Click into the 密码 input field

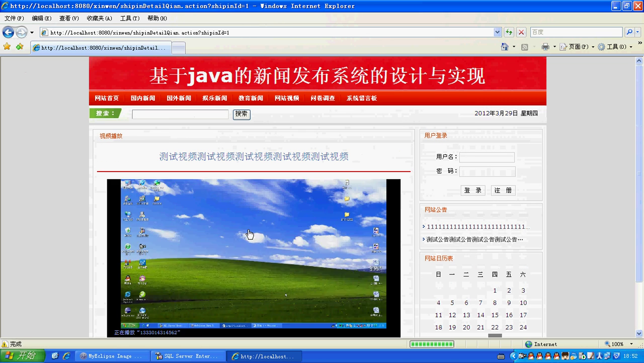pos(487,171)
